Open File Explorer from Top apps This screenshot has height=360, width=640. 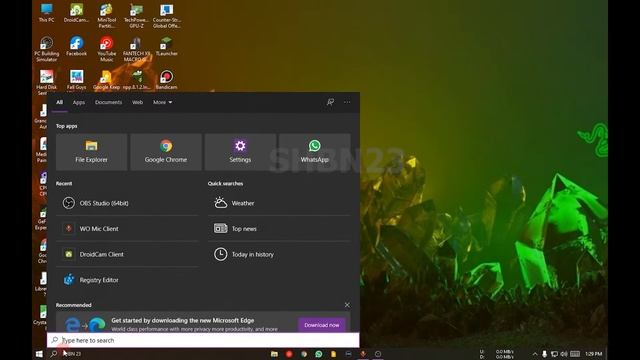[x=91, y=152]
